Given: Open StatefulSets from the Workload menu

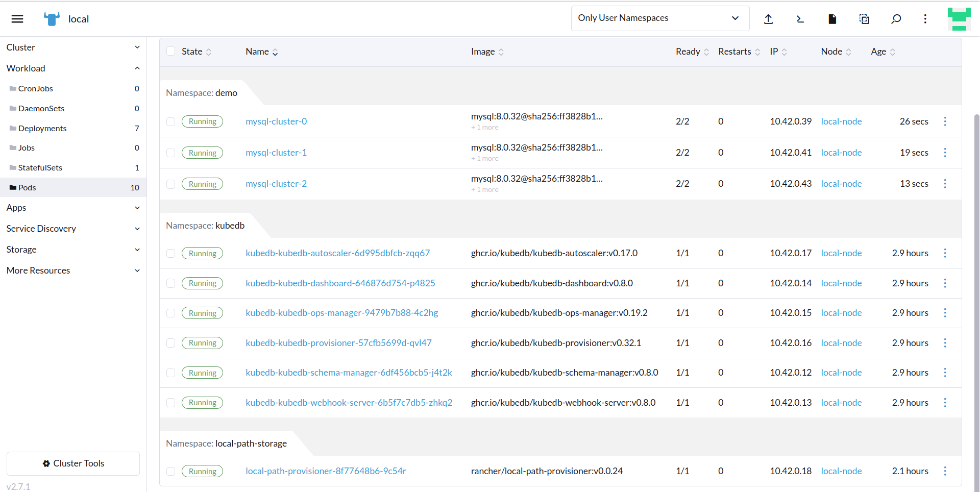Looking at the screenshot, I should pyautogui.click(x=40, y=167).
